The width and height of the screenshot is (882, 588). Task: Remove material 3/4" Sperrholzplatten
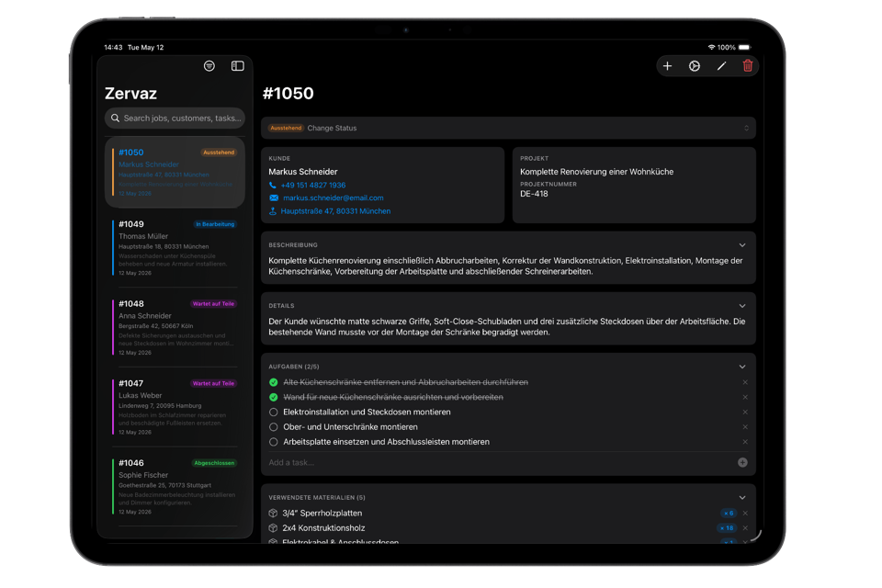coord(745,514)
